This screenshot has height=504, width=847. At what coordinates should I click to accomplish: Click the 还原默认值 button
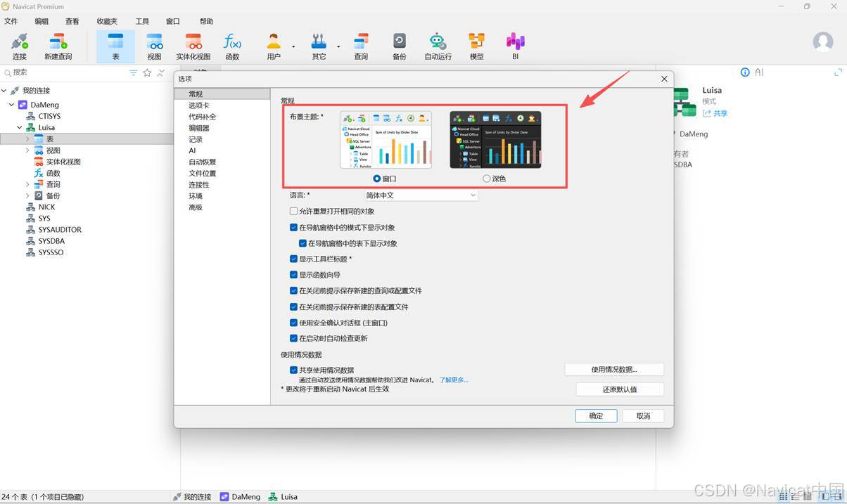(620, 389)
